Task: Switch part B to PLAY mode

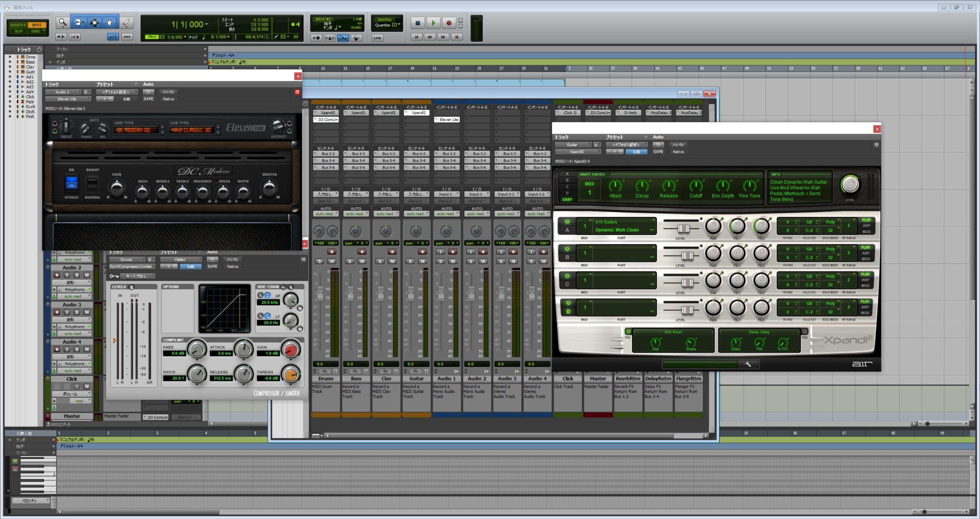Action: [866, 247]
